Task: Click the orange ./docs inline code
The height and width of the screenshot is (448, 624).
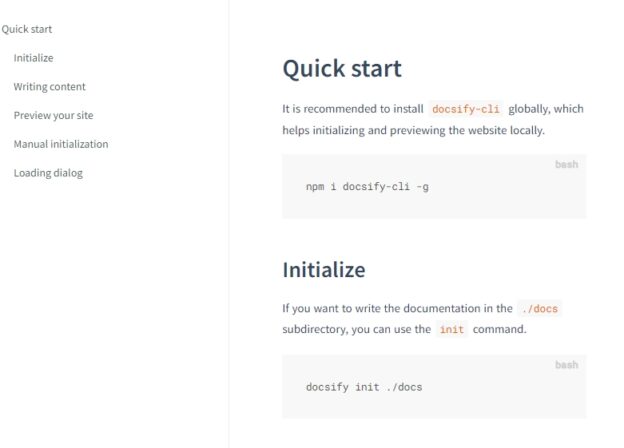Action: click(x=540, y=309)
